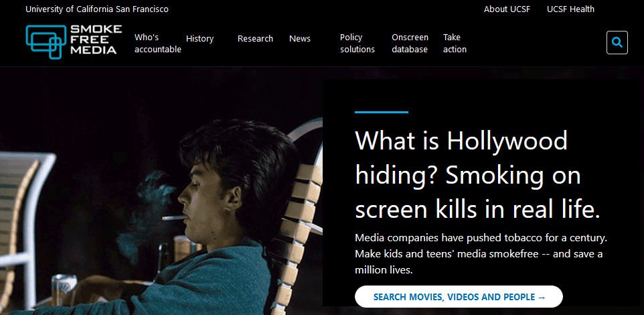Viewport: 644px width, 315px height.
Task: Click Search Movies, Videos and People button
Action: [459, 296]
